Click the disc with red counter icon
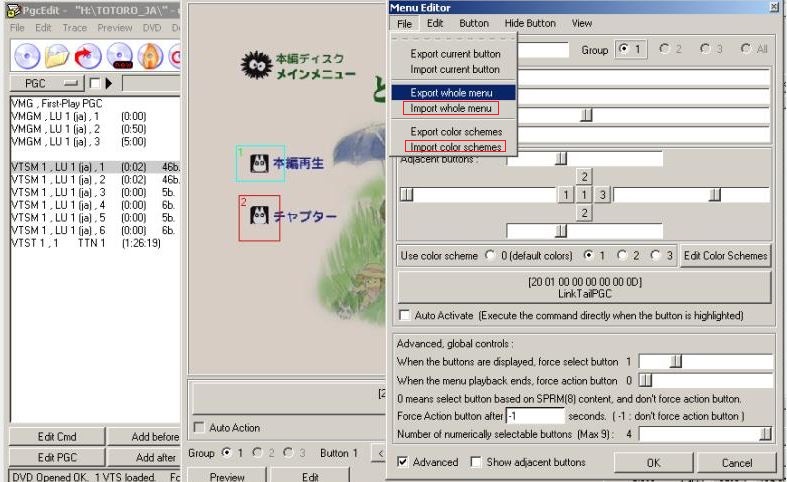787x482 pixels. coord(119,56)
